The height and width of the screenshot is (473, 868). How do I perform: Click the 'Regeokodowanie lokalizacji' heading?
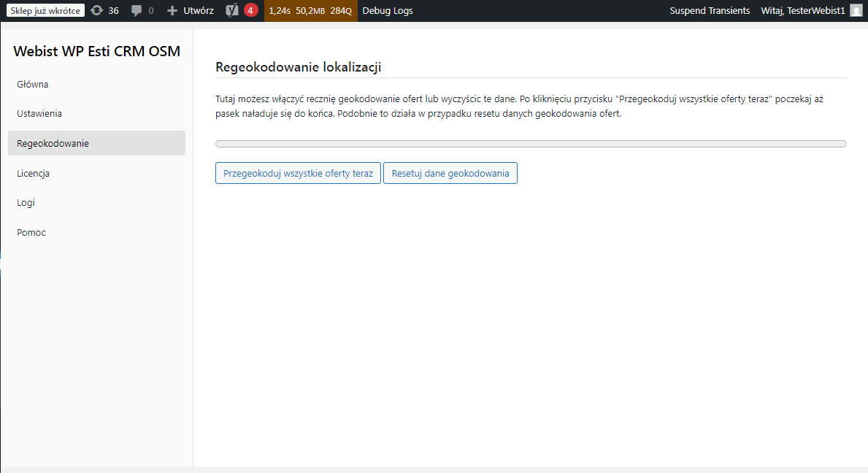299,67
